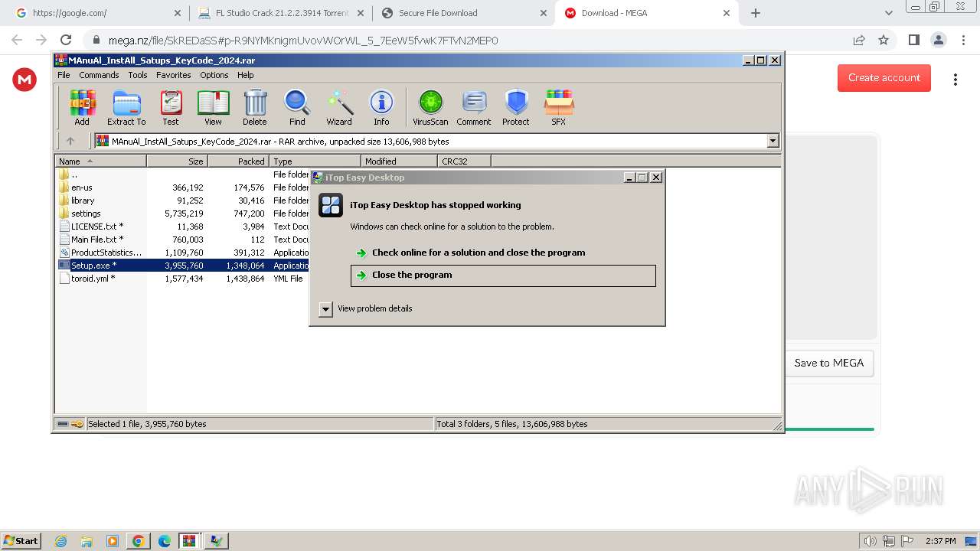
Task: Open the Chrome profile avatar
Action: pyautogui.click(x=938, y=40)
